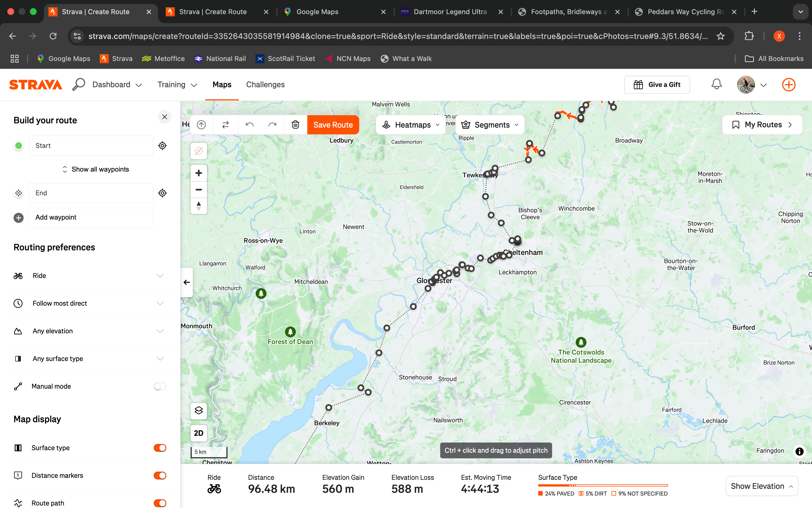The width and height of the screenshot is (812, 508).
Task: Use current location for End
Action: click(162, 193)
